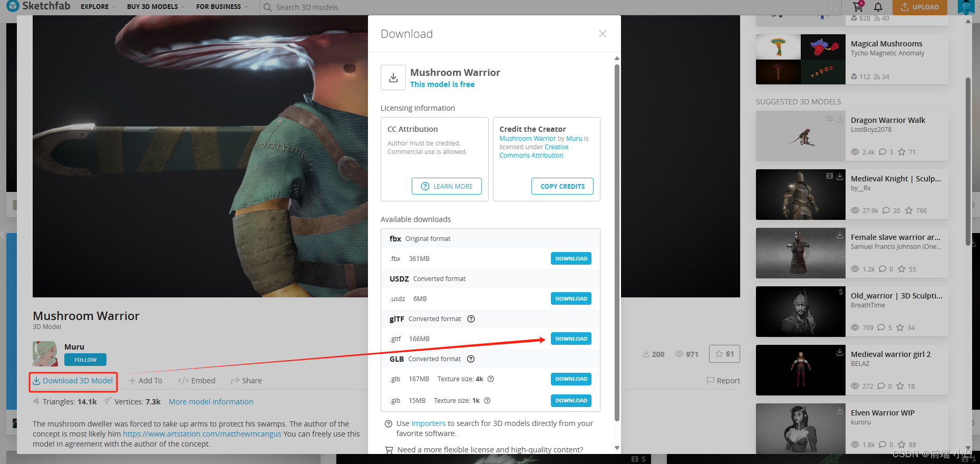Click download icon on Female slave warrior card

coord(840,235)
